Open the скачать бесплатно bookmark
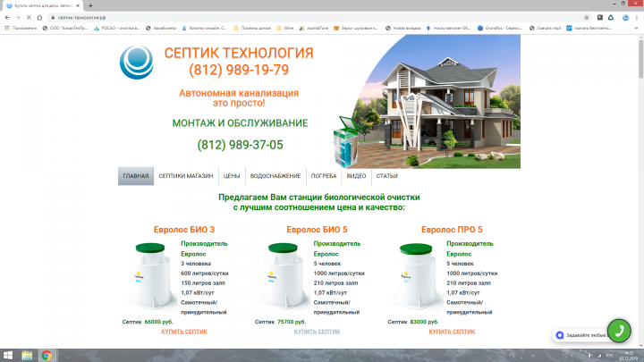 589,29
